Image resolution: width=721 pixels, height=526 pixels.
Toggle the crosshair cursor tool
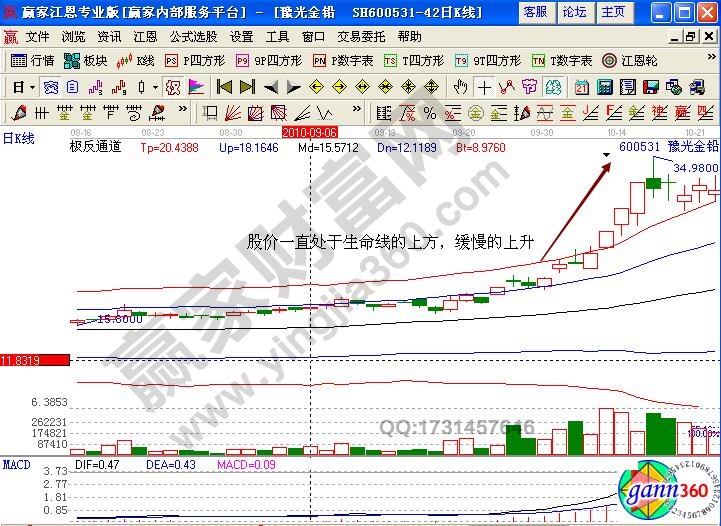point(483,86)
